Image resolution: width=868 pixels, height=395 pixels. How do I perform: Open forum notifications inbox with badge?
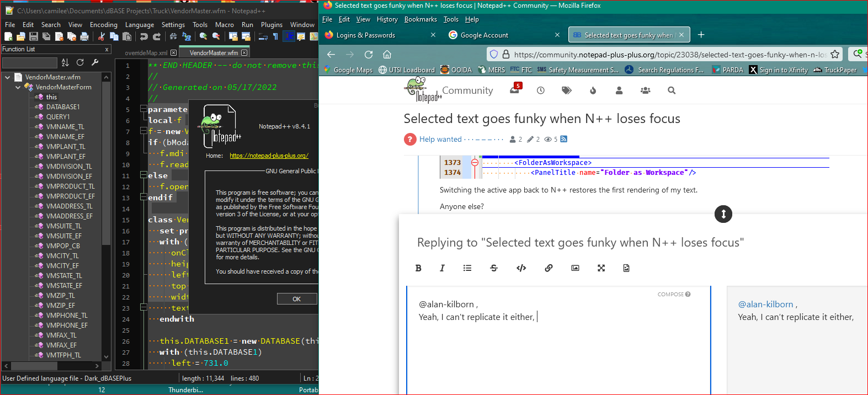515,90
